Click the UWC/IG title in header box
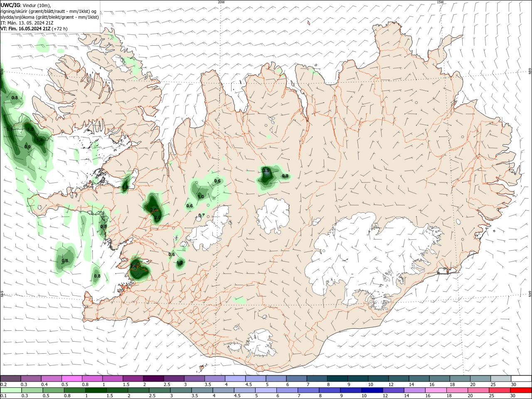 (10, 5)
